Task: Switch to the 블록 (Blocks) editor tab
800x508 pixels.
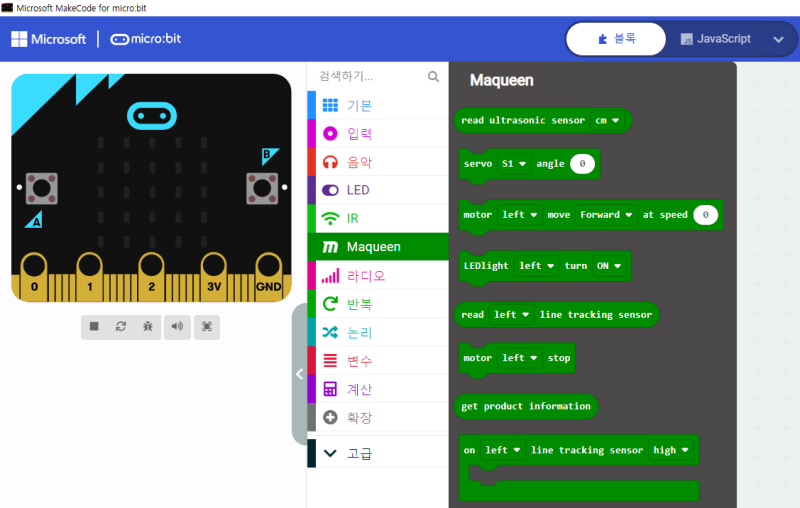Action: 616,39
